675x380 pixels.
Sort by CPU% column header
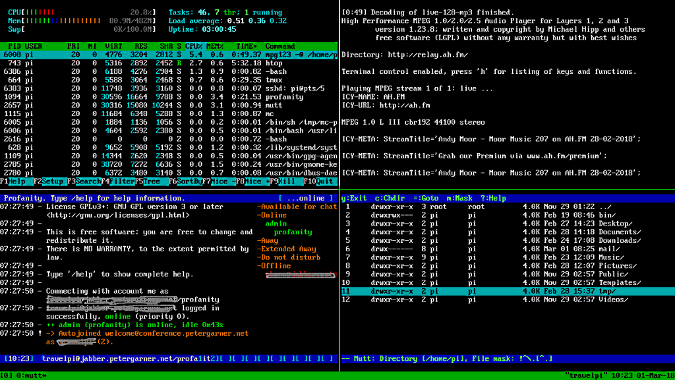point(194,46)
